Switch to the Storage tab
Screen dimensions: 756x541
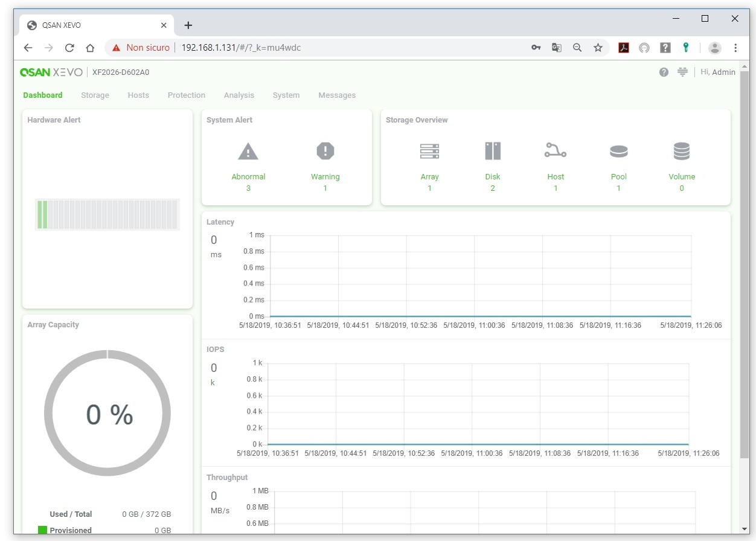pos(95,95)
